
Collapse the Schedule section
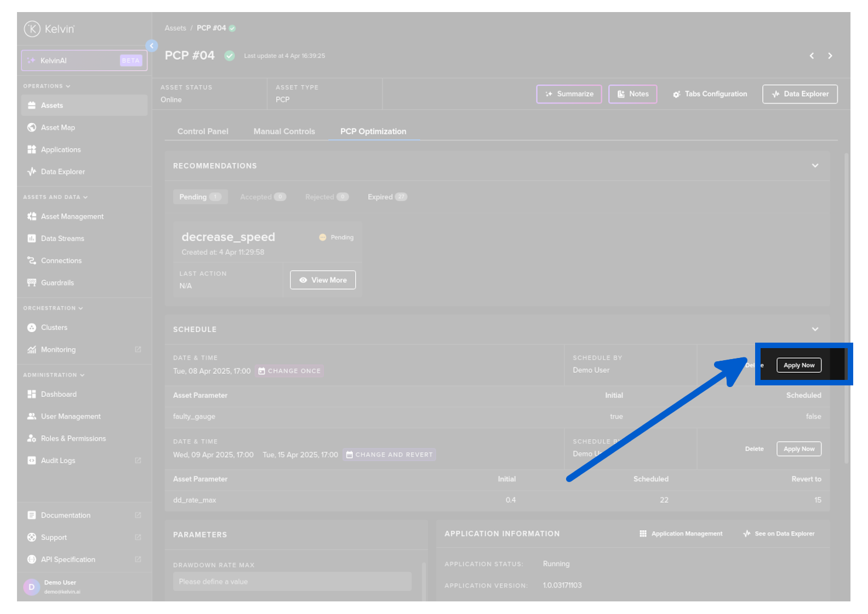tap(815, 329)
